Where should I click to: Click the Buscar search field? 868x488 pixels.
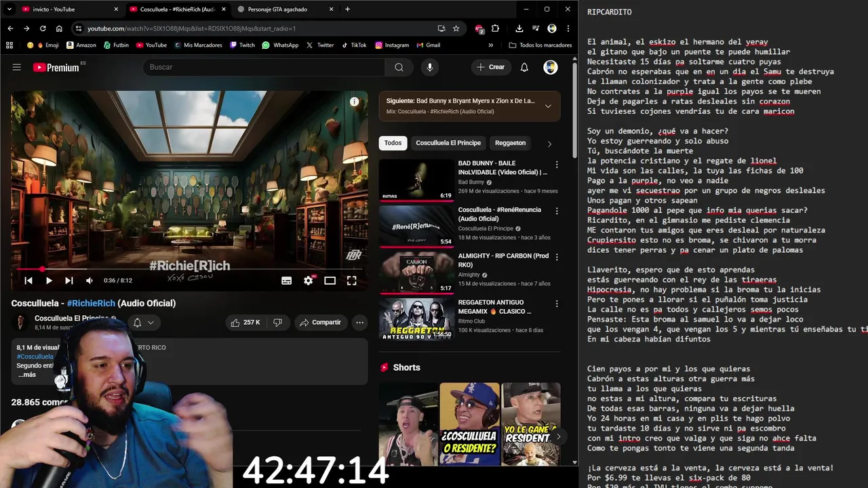point(264,67)
